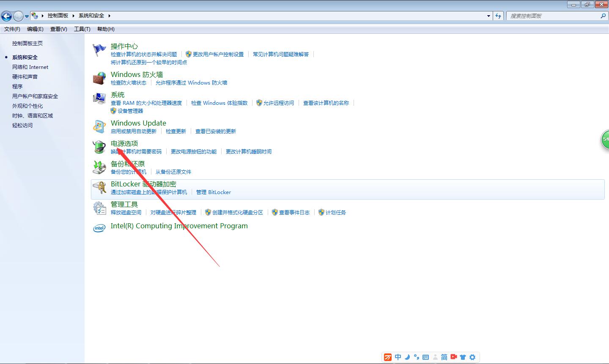Click the 电源选项 battery icon
This screenshot has height=364, width=609.
point(99,147)
